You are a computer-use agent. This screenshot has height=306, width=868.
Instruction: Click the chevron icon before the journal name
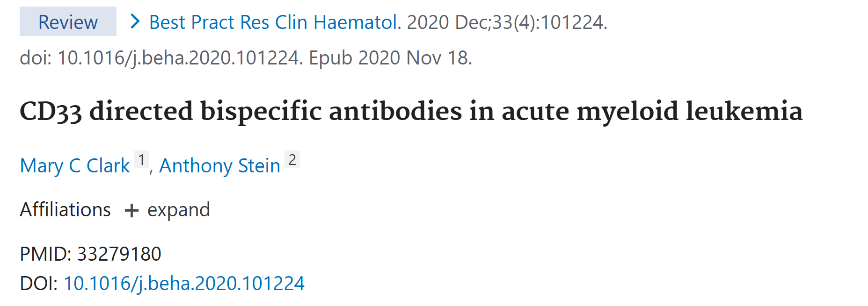(135, 21)
